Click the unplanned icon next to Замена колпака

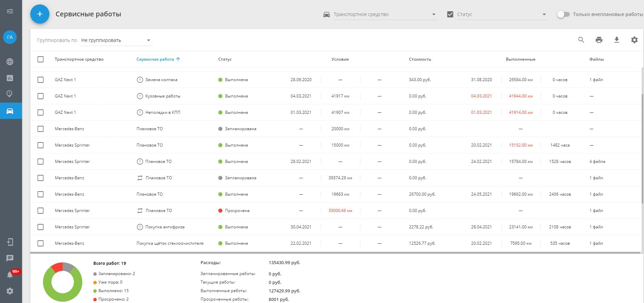click(140, 80)
